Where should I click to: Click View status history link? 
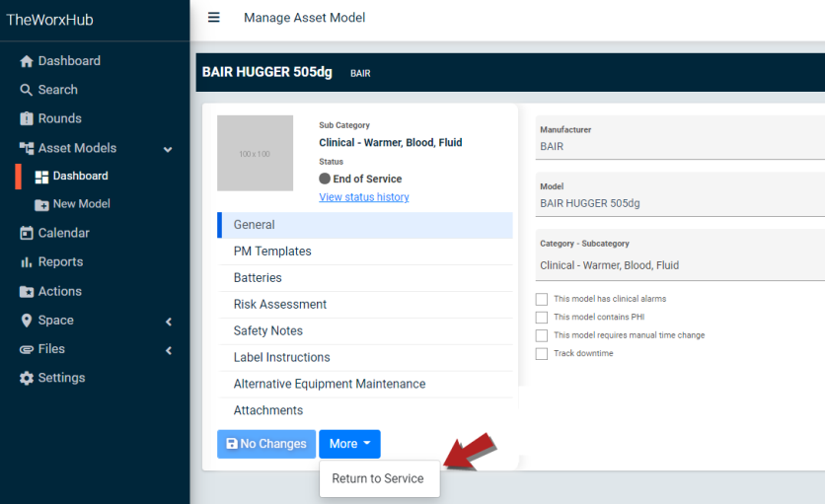(363, 197)
